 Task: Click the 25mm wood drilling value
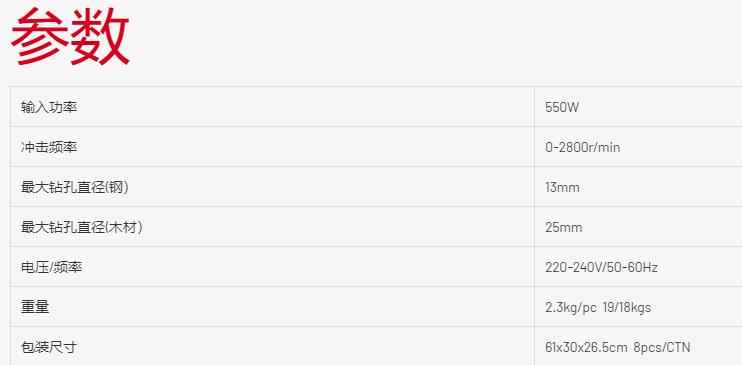(x=564, y=228)
